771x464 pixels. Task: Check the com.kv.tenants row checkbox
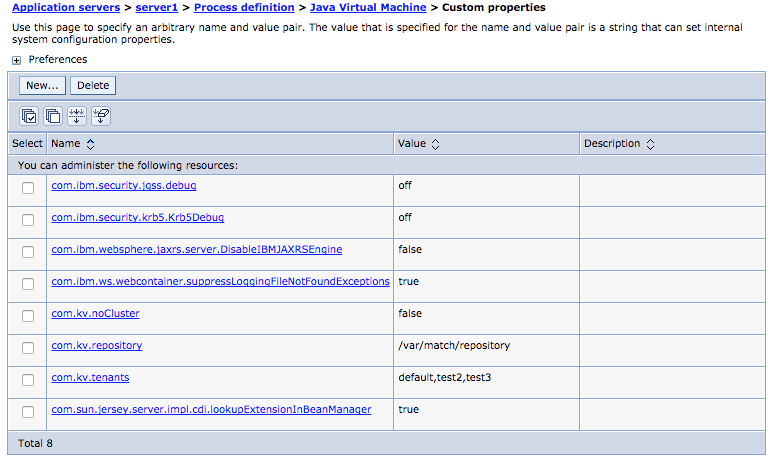pos(28,379)
